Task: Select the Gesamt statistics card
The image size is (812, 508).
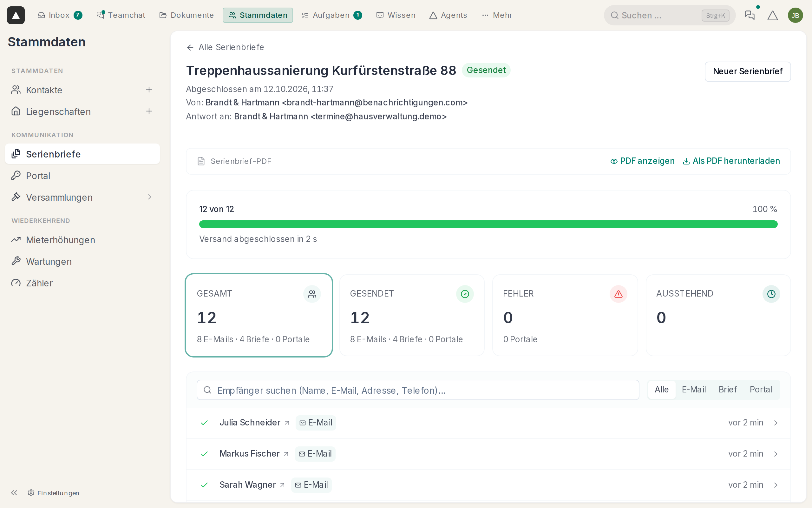Action: 259,315
